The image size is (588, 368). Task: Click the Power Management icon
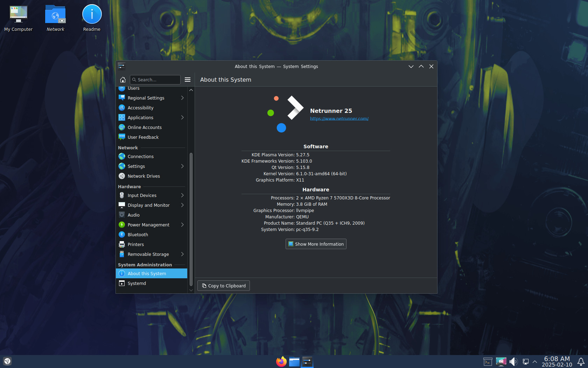pos(122,225)
